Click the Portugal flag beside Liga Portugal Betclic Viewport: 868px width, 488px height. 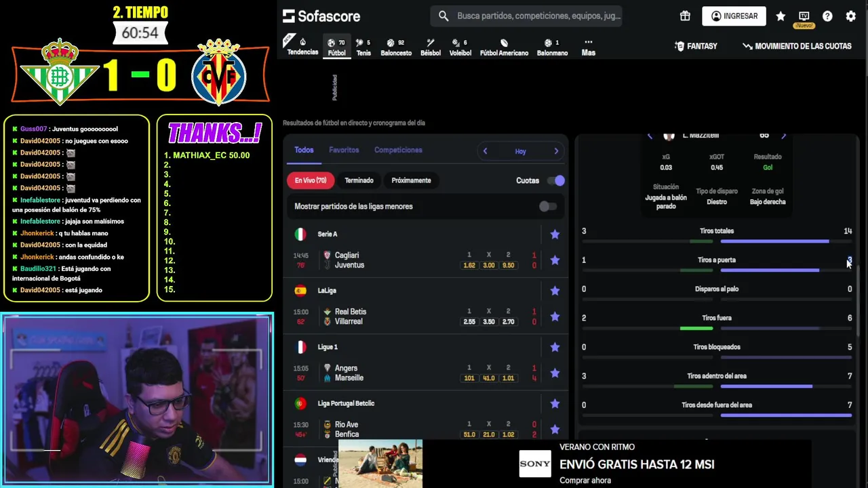coord(300,403)
